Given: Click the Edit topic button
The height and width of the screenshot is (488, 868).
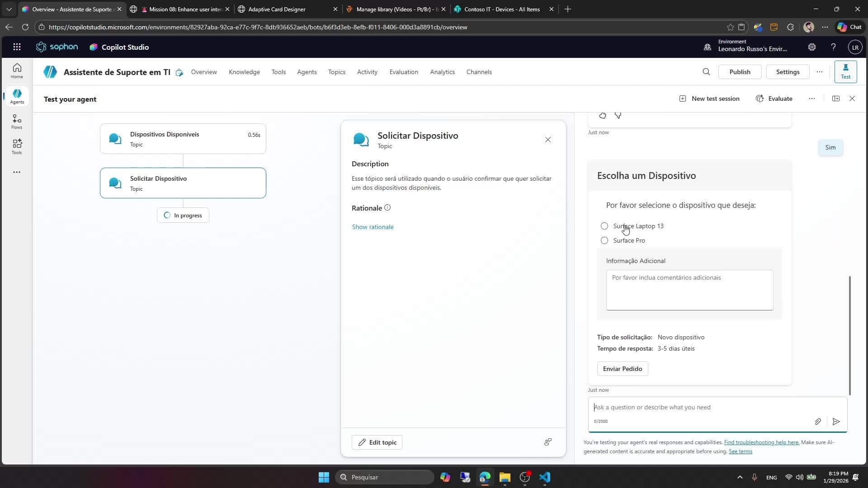Looking at the screenshot, I should 377,442.
